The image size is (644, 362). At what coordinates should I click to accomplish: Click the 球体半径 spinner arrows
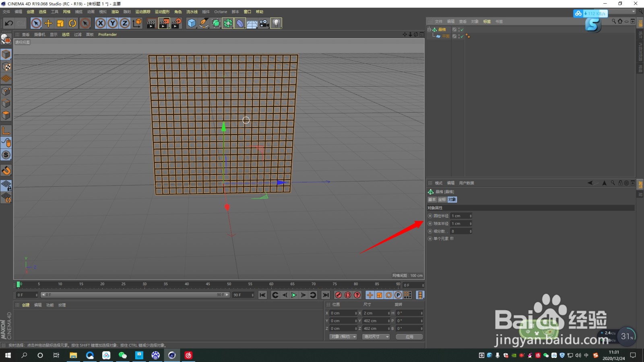pos(471,224)
